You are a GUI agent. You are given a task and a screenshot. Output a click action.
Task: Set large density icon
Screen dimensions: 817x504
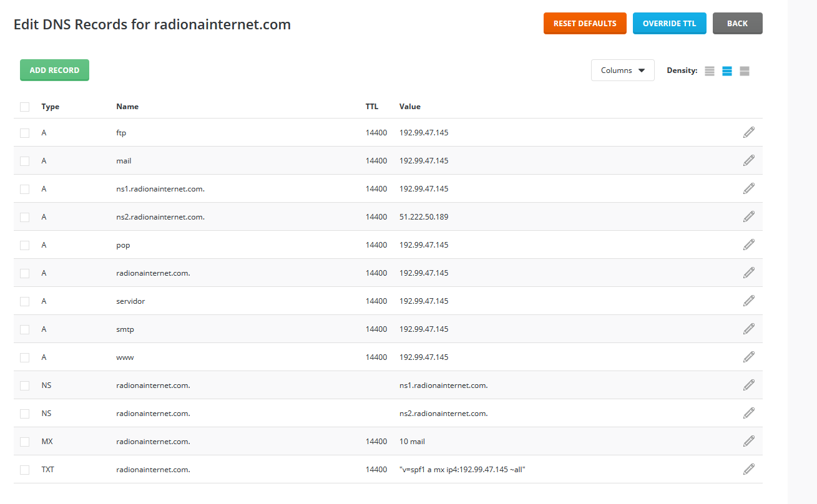(x=745, y=71)
